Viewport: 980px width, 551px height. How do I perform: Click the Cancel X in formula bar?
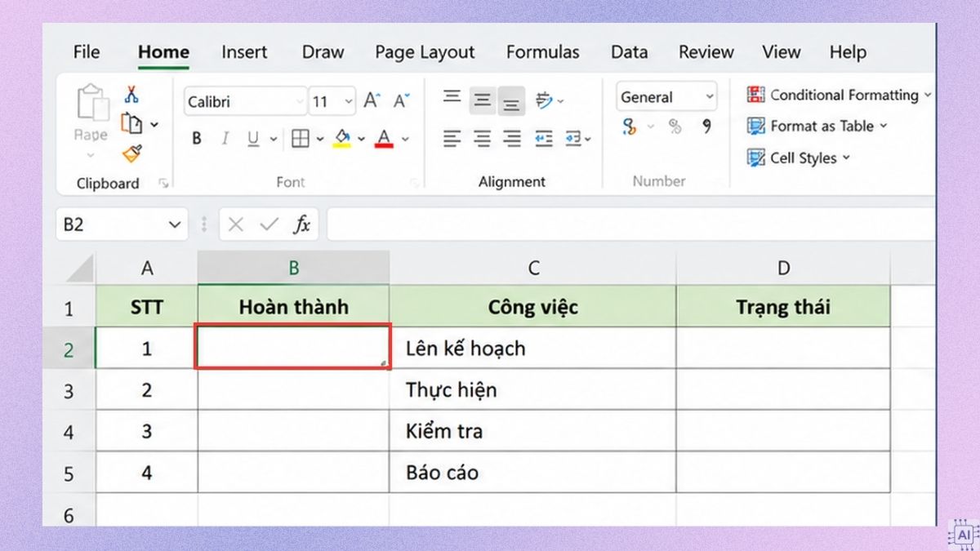[x=236, y=224]
